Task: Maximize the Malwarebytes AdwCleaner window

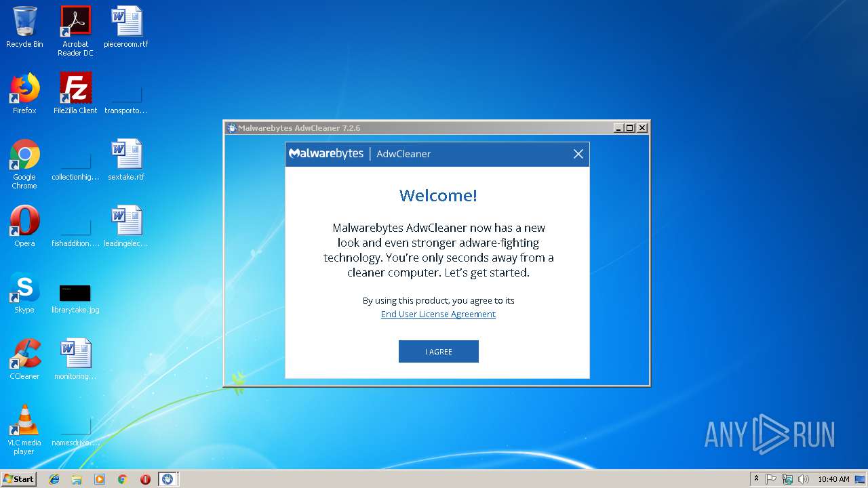Action: (629, 127)
